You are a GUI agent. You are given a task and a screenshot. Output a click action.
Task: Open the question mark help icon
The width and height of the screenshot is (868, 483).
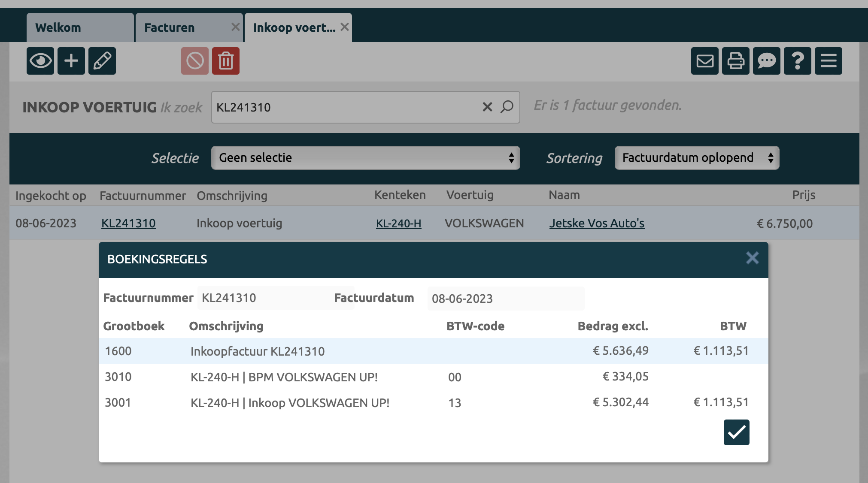coord(798,61)
